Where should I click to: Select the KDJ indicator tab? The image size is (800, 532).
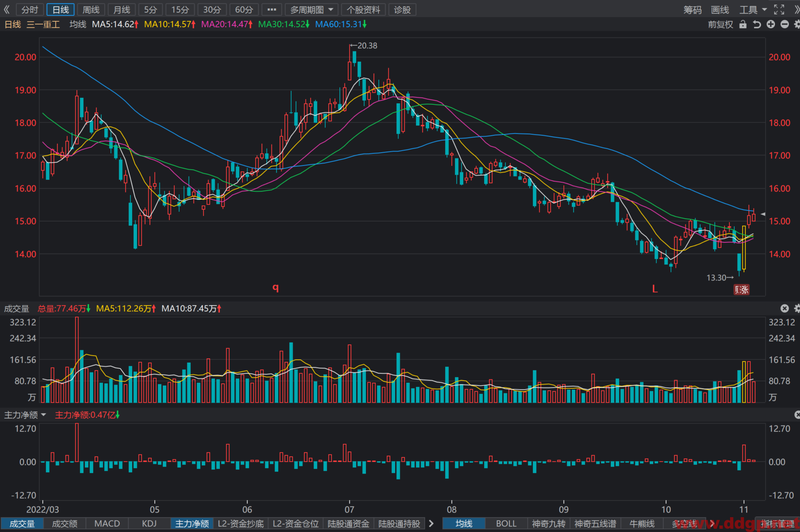pyautogui.click(x=149, y=524)
